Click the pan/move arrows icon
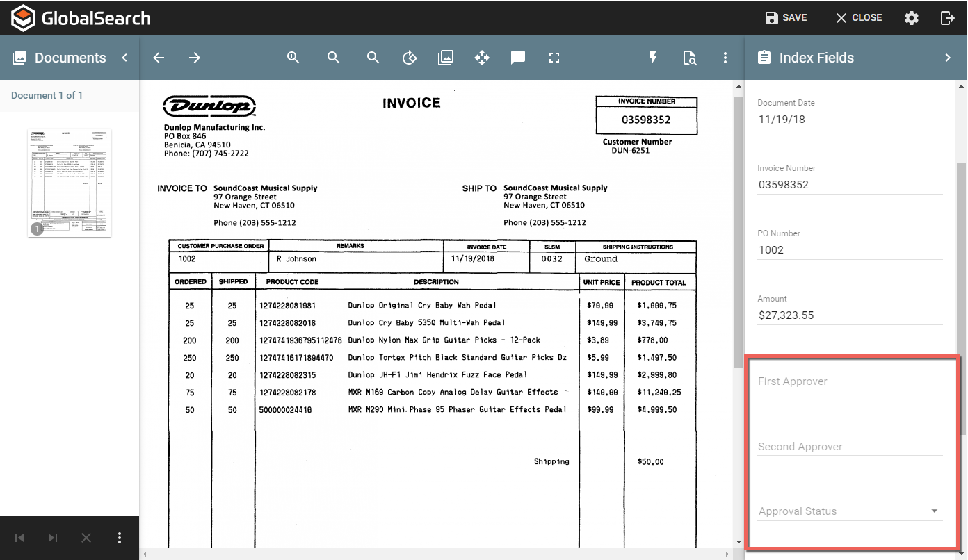The width and height of the screenshot is (968, 560). 482,58
